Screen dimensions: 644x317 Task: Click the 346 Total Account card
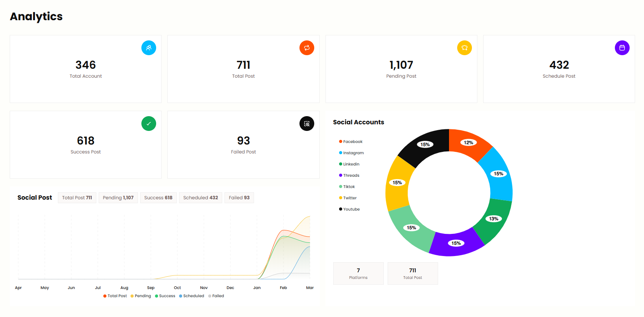coord(85,69)
